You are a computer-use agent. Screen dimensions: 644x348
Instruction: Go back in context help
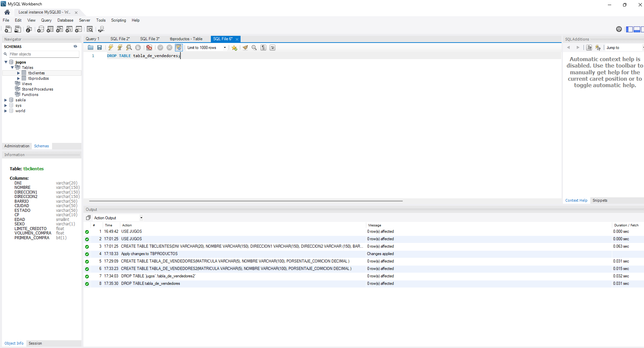tap(569, 48)
